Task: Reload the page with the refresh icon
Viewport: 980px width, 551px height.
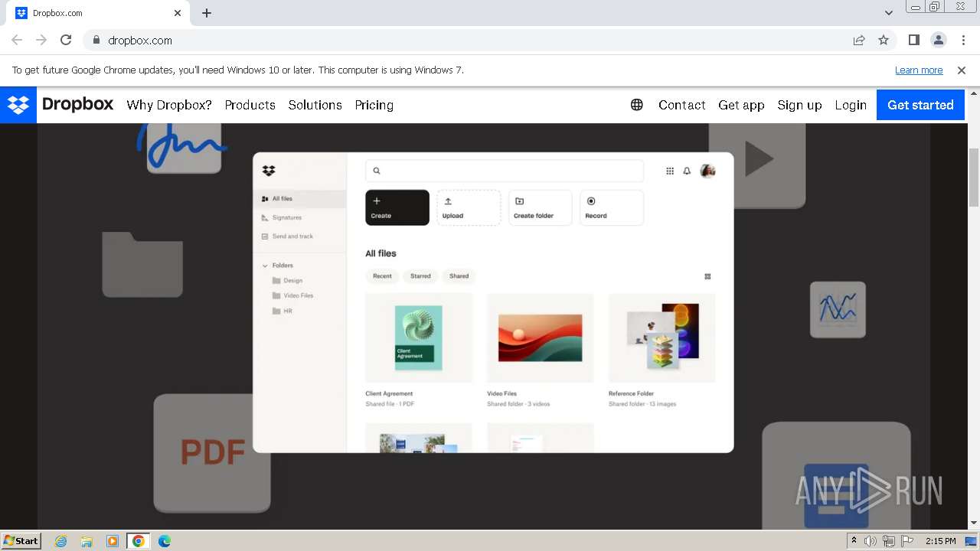Action: pyautogui.click(x=66, y=40)
